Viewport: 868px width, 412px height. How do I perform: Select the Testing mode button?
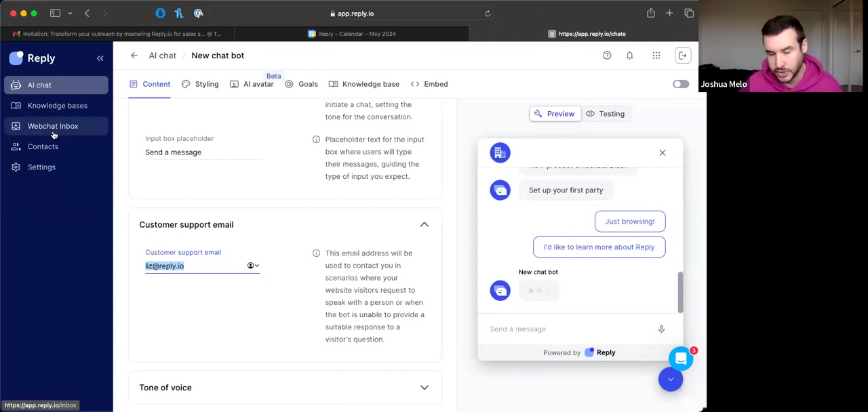click(x=605, y=114)
